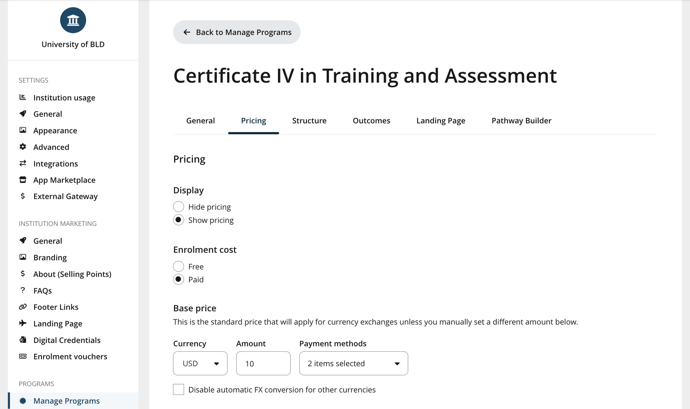The image size is (690, 409).
Task: Click the University of BLD institution logo
Action: [x=73, y=20]
